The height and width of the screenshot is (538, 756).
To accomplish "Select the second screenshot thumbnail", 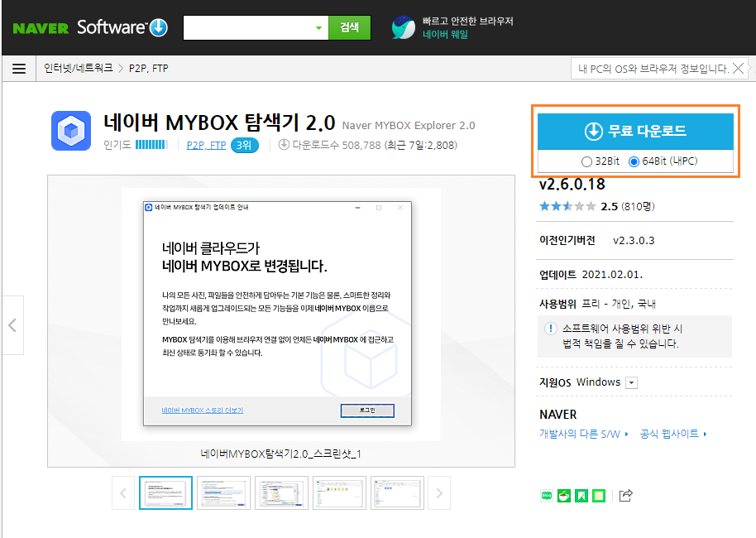I will pyautogui.click(x=223, y=493).
